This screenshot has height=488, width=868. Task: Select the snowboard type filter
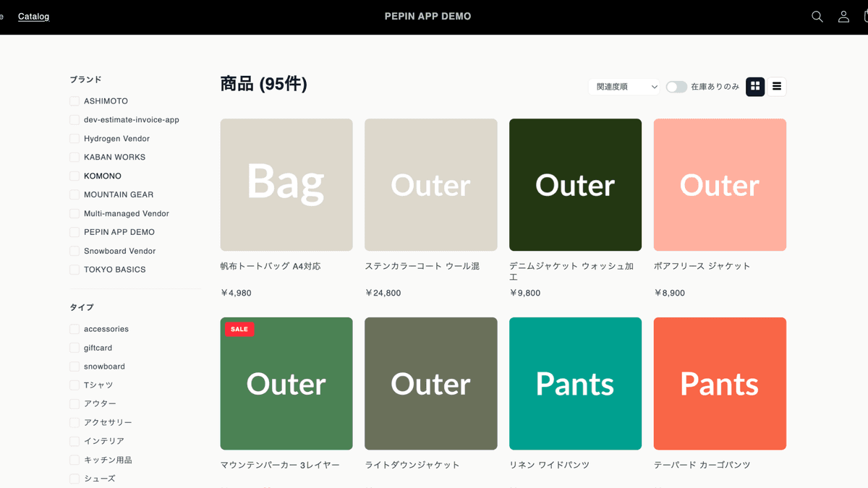[75, 366]
